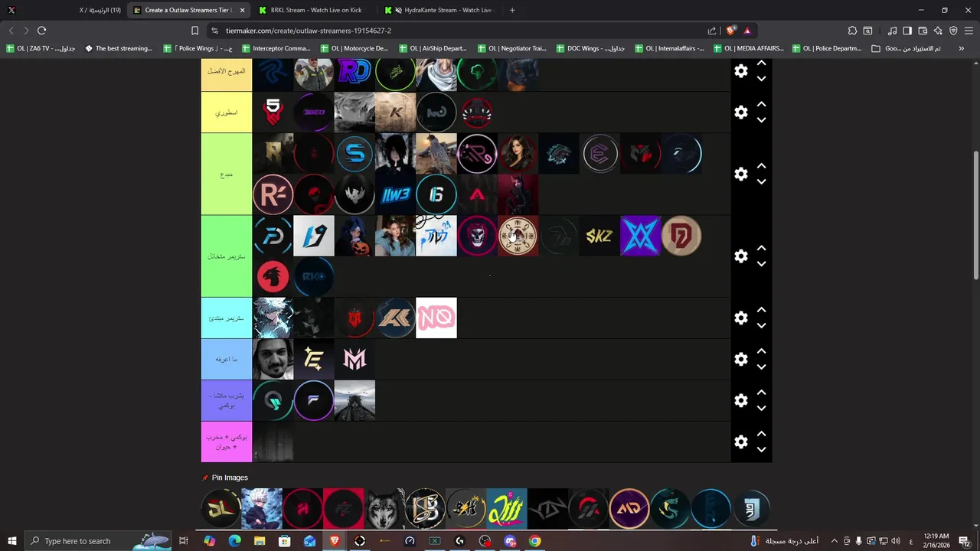Select the bearded man photo thumbnail

click(x=273, y=360)
